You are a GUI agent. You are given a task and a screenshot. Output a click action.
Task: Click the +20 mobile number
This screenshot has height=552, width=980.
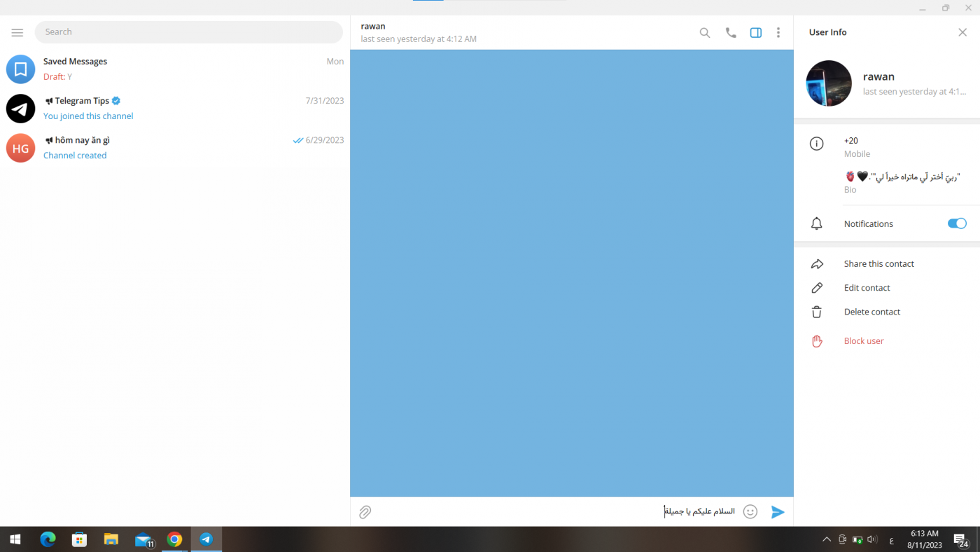pos(851,141)
